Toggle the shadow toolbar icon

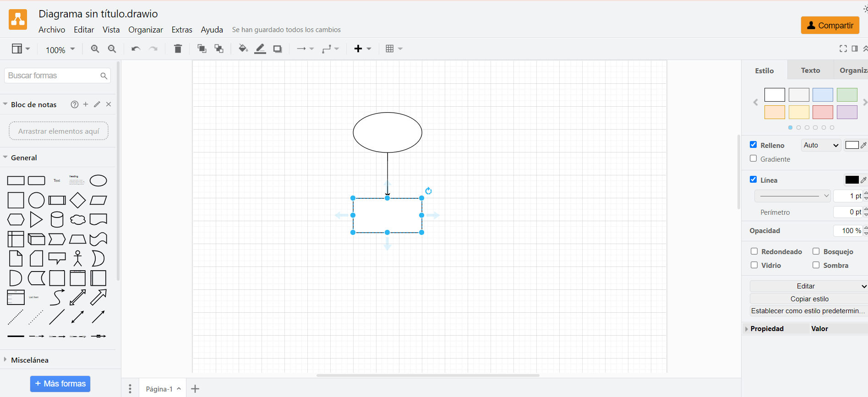click(278, 49)
